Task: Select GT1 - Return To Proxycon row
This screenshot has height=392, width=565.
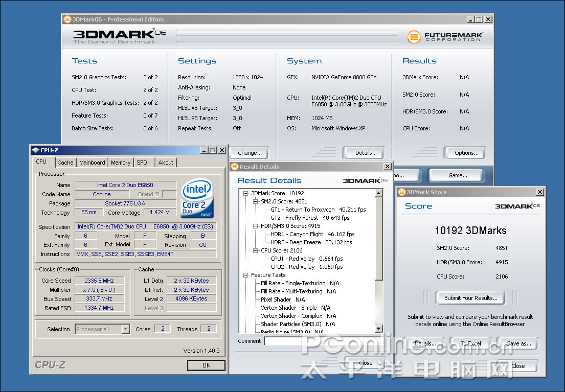Action: coord(318,210)
